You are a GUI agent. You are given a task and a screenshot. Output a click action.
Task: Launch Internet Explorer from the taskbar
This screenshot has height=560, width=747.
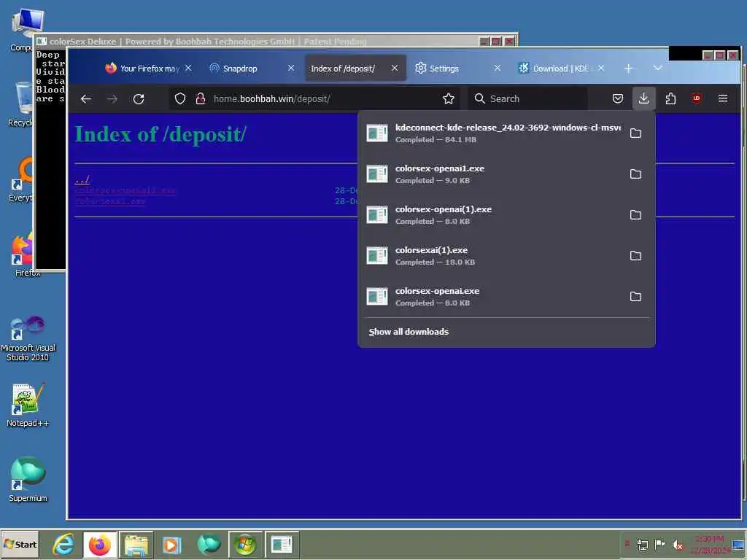click(x=63, y=545)
